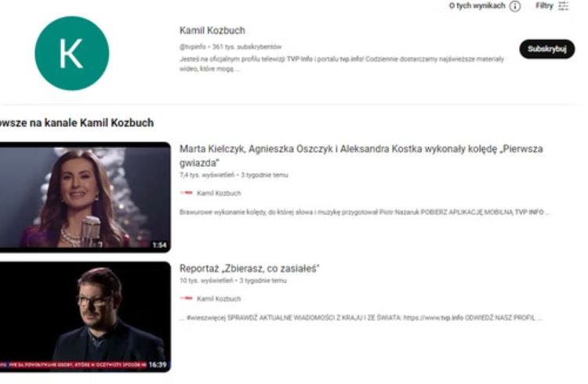588x384 pixels.
Task: Subscribe with the Subskrybuj button
Action: coord(546,49)
